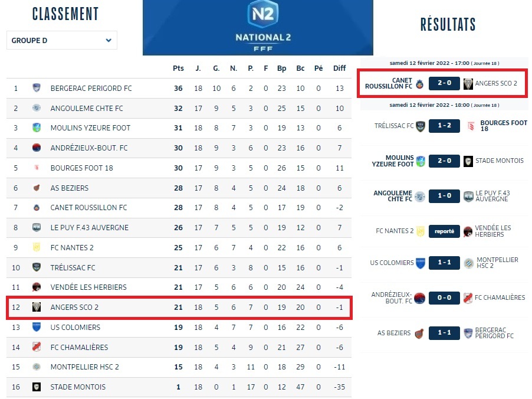Click the Bergerac Perigord FC crest in standings

pyautogui.click(x=37, y=89)
